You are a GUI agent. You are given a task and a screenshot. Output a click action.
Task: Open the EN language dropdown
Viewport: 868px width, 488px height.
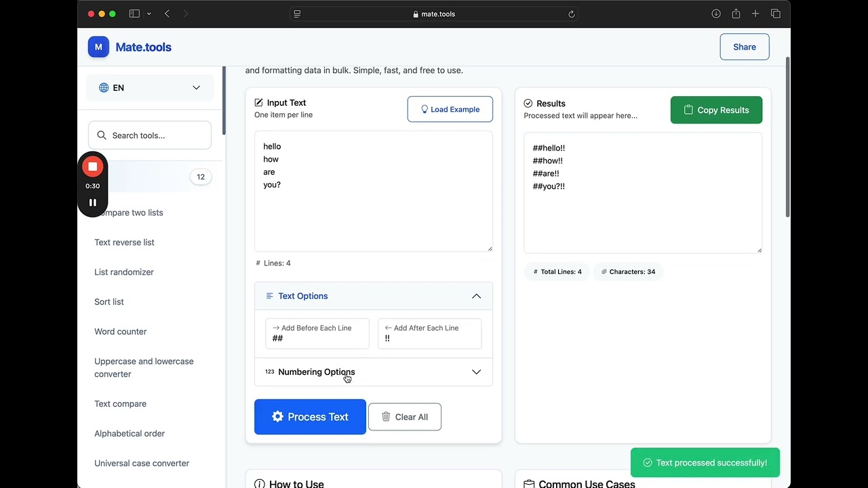tap(150, 87)
